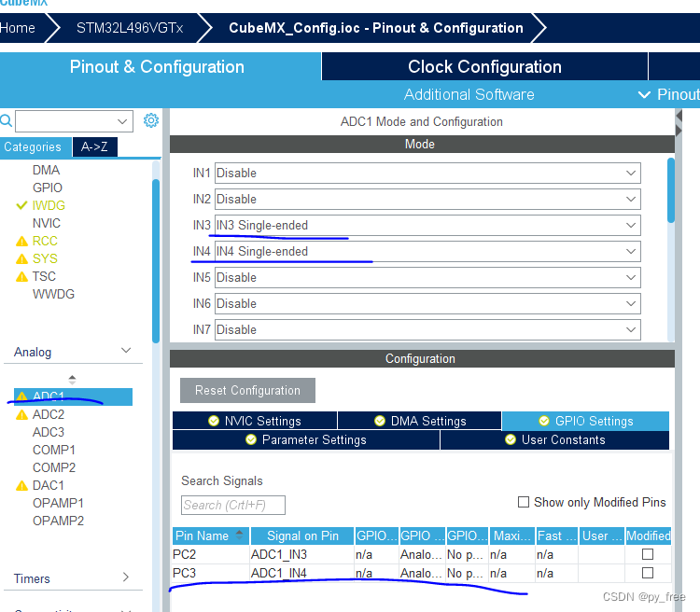The width and height of the screenshot is (700, 612).
Task: Click the Reset Configuration button
Action: (x=247, y=391)
